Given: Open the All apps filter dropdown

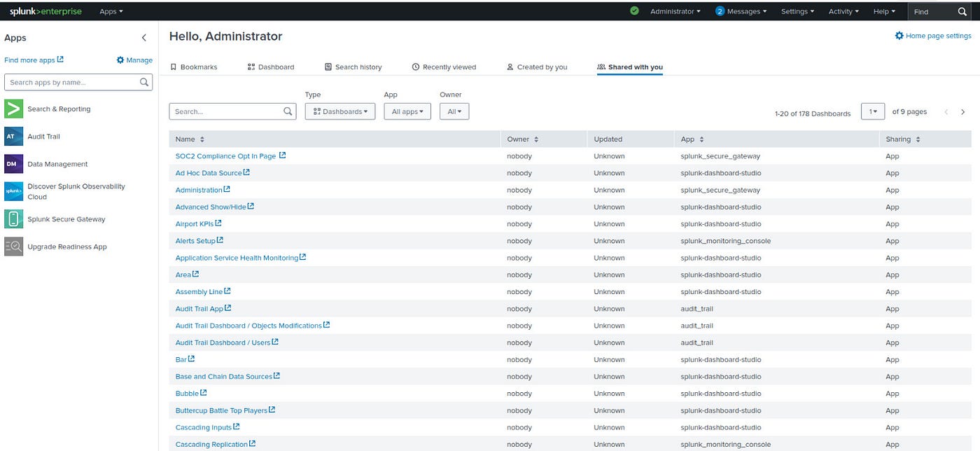Looking at the screenshot, I should coord(407,111).
